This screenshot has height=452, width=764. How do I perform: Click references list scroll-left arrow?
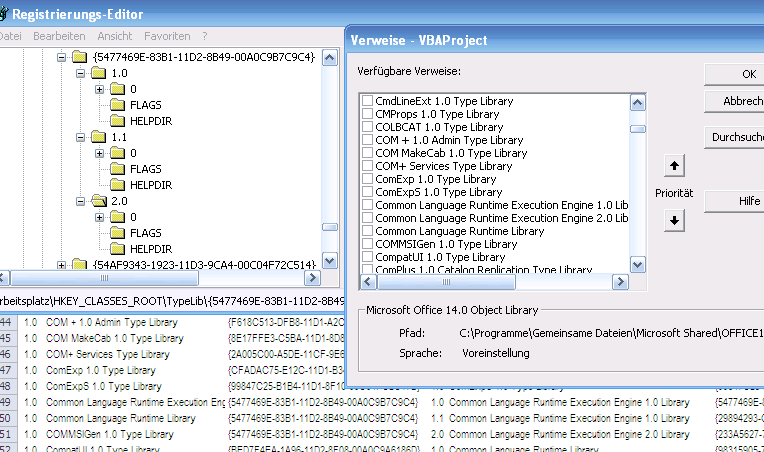(x=368, y=282)
